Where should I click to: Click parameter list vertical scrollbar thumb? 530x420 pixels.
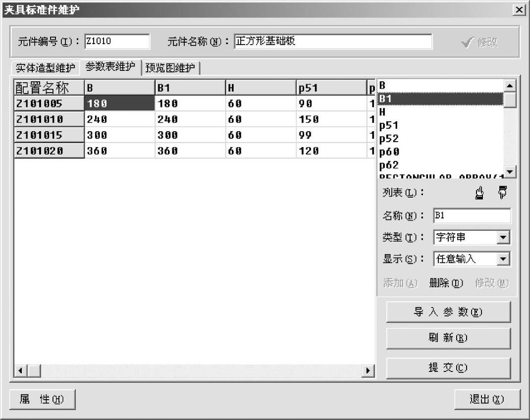click(510, 100)
